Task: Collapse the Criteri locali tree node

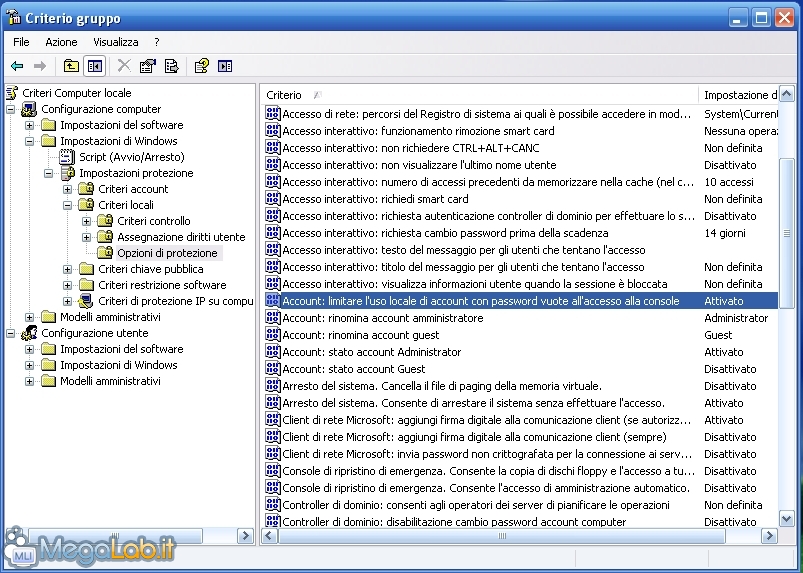Action: pos(68,205)
